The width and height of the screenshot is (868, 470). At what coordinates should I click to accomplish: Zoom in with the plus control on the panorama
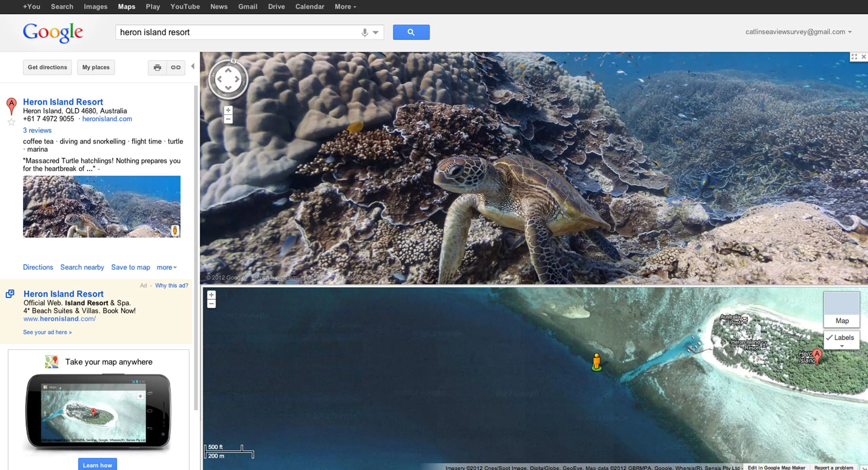(x=228, y=110)
